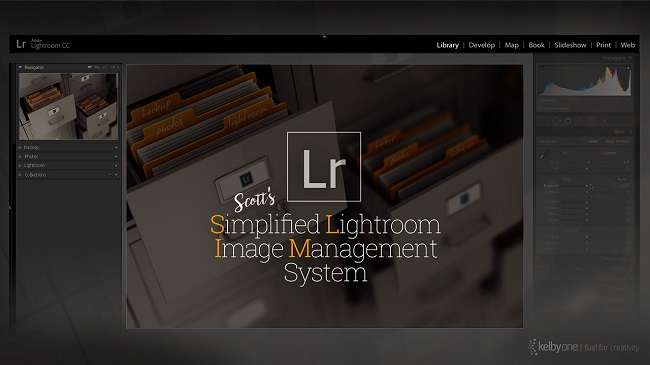Switch to the Develop module

[482, 45]
